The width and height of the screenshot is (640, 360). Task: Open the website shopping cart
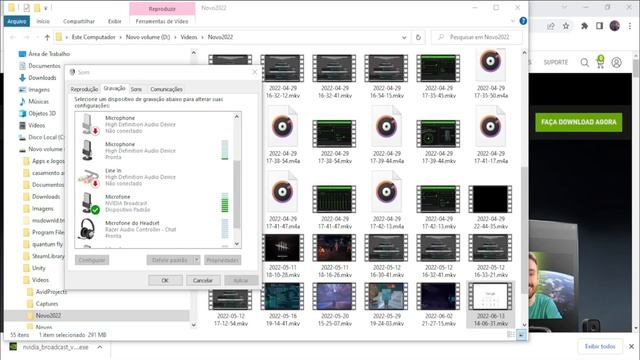(600, 62)
